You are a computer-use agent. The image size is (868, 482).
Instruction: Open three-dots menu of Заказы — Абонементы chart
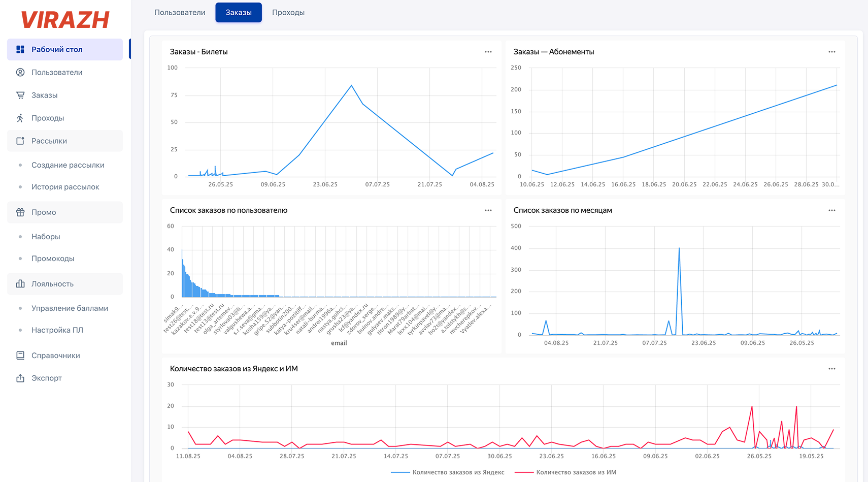832,52
